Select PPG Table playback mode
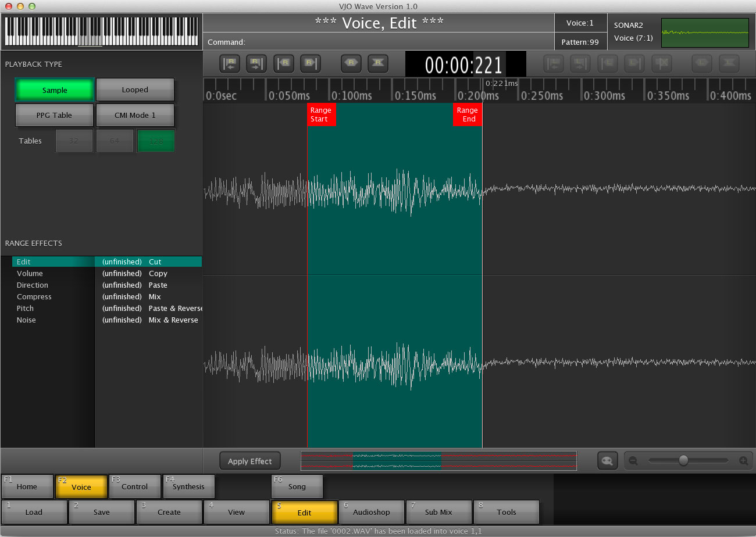The height and width of the screenshot is (537, 756). (54, 115)
